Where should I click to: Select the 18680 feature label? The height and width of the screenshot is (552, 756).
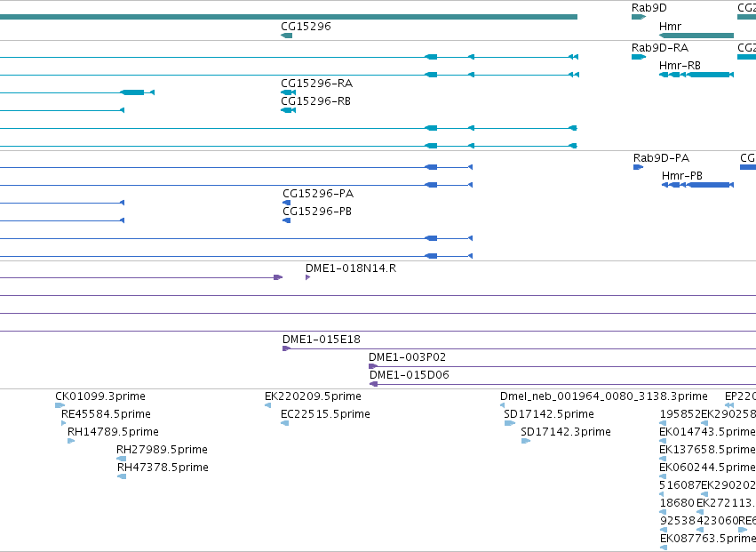[677, 503]
